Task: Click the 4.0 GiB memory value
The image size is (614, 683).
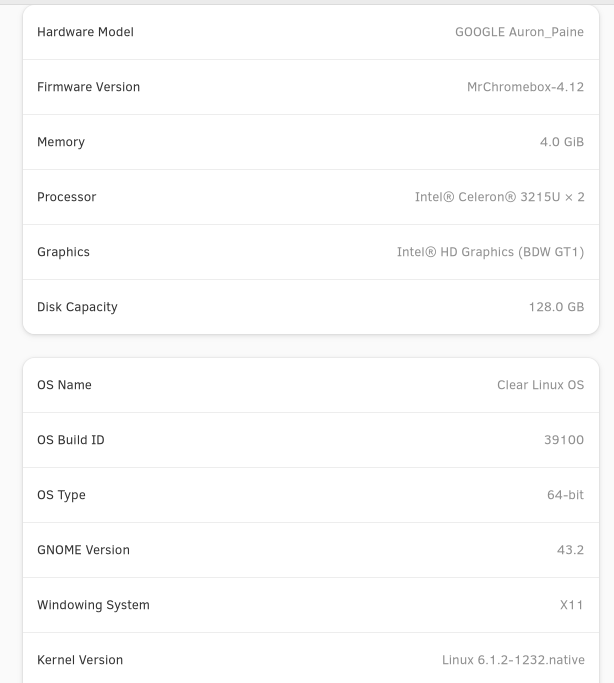Action: tap(562, 142)
